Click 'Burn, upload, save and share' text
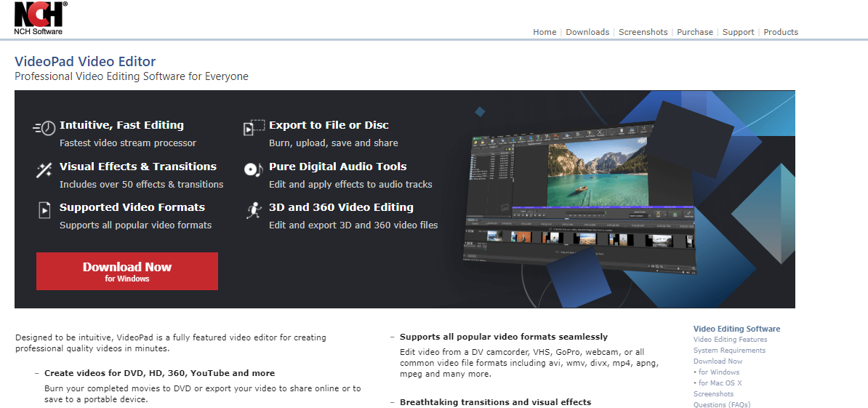Viewport: 868px width, 408px height. [x=333, y=143]
